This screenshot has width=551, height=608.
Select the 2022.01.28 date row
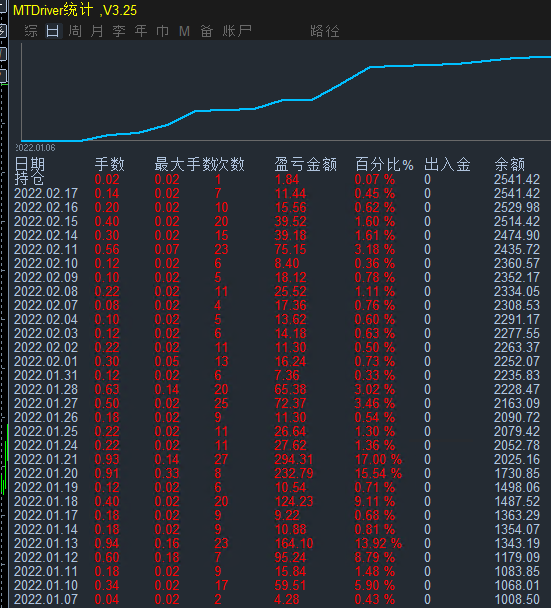click(x=46, y=389)
